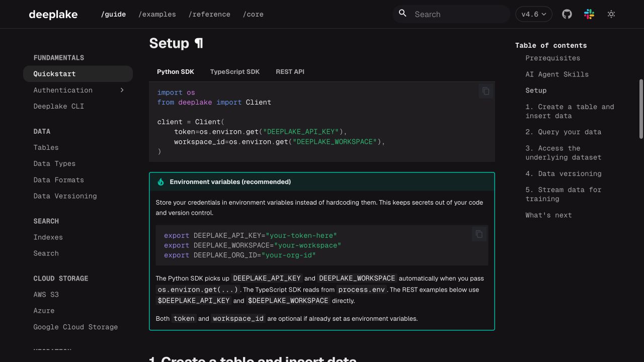Toggle the light/dark theme icon
This screenshot has width=644, height=362.
click(611, 14)
